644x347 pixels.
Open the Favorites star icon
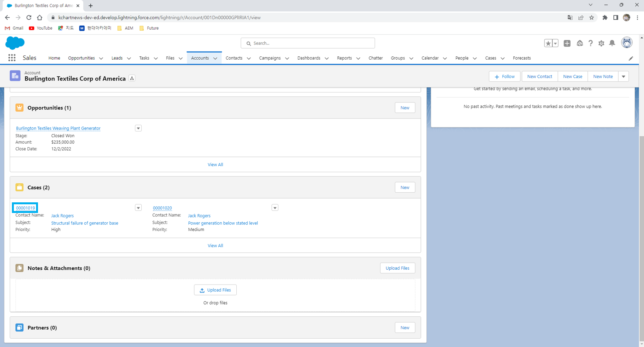click(x=548, y=43)
